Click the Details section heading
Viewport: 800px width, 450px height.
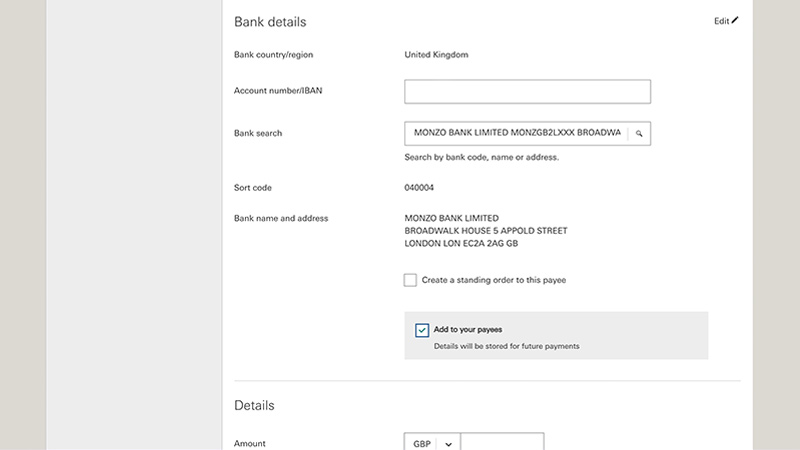(x=254, y=405)
